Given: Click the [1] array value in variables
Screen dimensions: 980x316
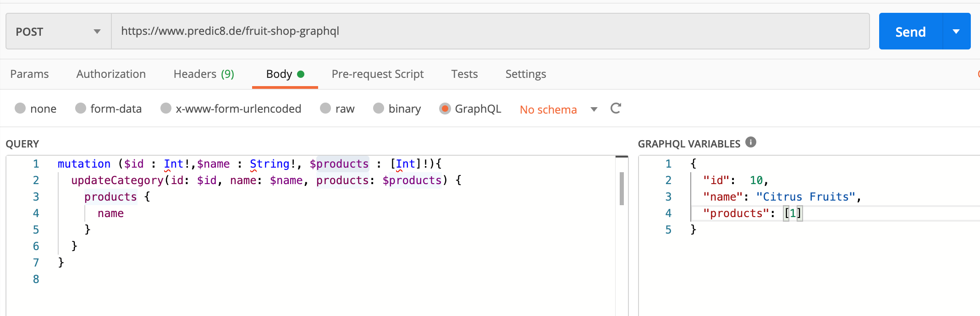Looking at the screenshot, I should click(x=793, y=213).
